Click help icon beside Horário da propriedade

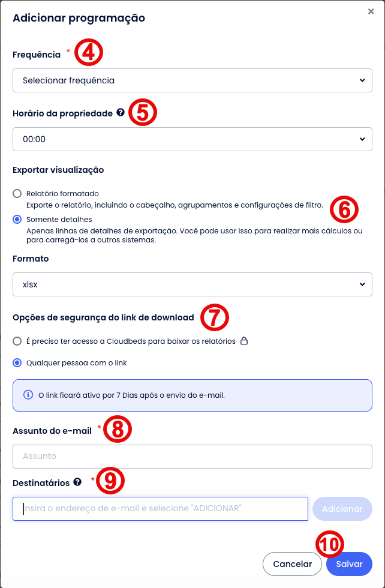point(121,112)
